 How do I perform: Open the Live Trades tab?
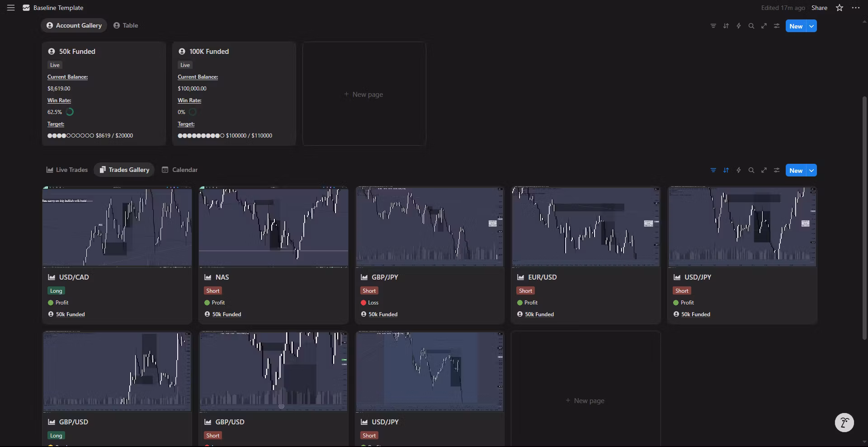[67, 170]
